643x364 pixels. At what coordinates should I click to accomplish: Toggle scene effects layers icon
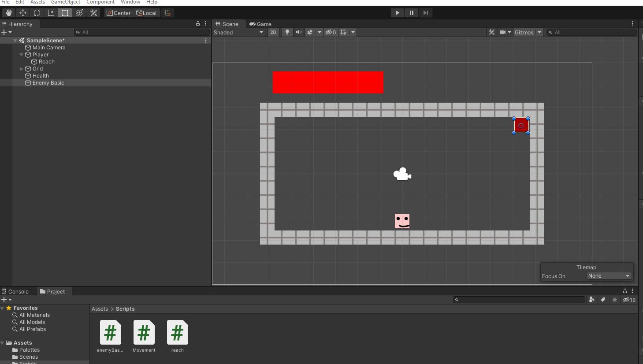pyautogui.click(x=310, y=32)
